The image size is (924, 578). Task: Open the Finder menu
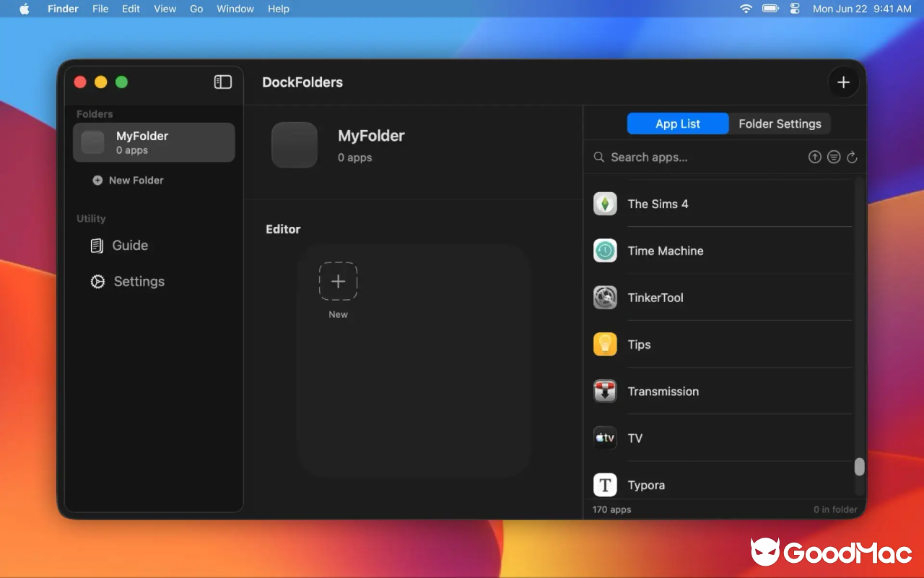coord(63,9)
